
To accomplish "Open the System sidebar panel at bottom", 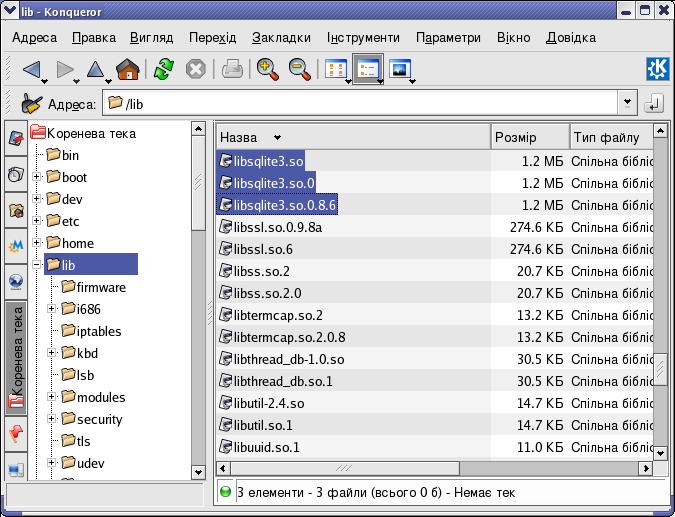I will tap(16, 468).
